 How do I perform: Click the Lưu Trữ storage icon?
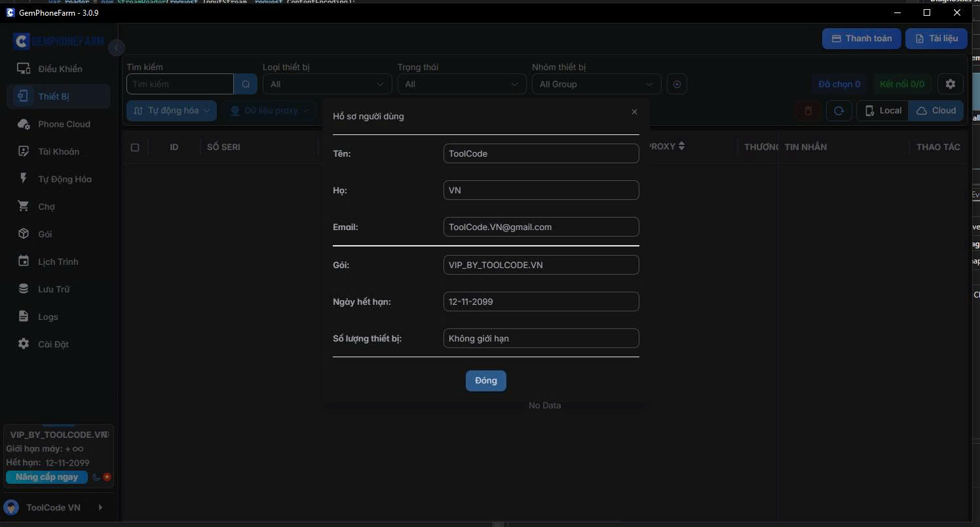coord(24,289)
